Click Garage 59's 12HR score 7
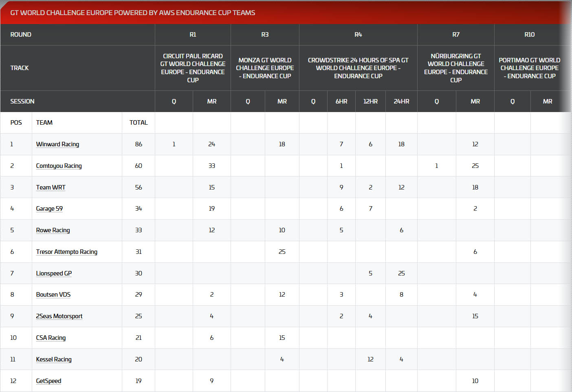Viewport: 572px width, 392px height. click(370, 209)
